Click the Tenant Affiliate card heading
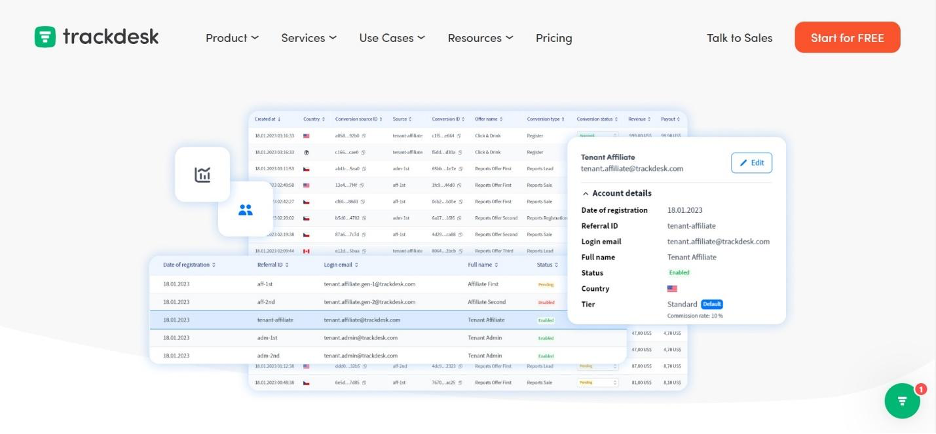Viewport: 936px width, 434px height. tap(608, 157)
